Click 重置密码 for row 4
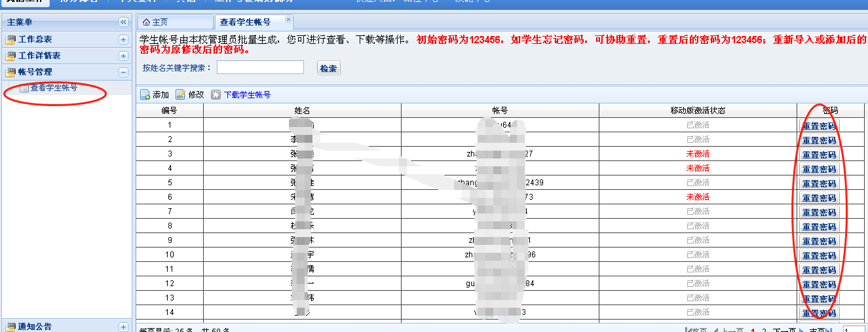The width and height of the screenshot is (868, 332). click(819, 169)
